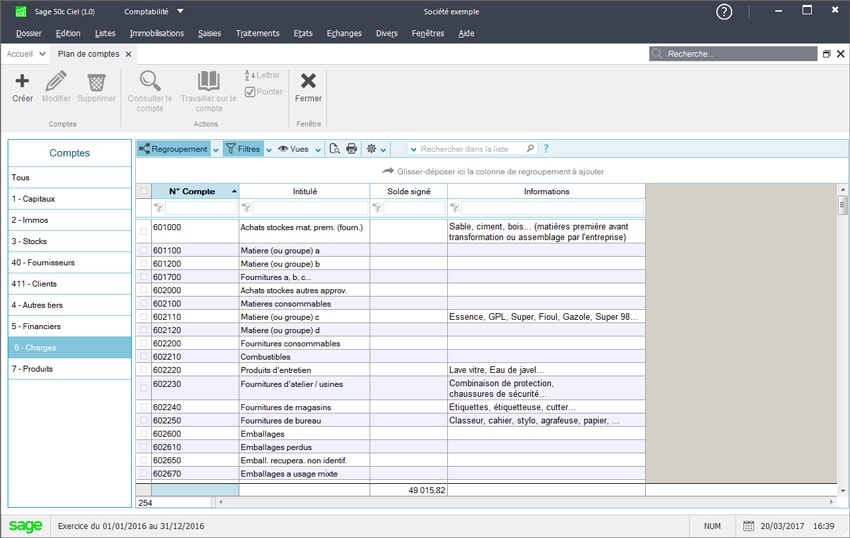Tick the select-all checkbox in table header
Screen dimensions: 850x538
coord(144,191)
